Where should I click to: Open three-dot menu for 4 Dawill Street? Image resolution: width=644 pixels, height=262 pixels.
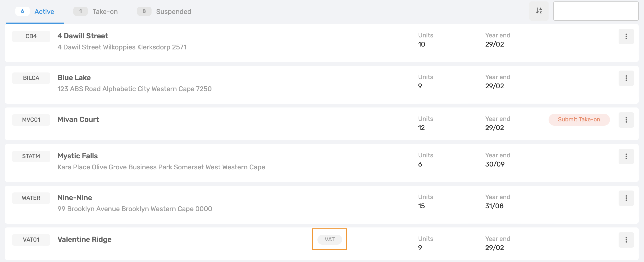click(x=626, y=36)
